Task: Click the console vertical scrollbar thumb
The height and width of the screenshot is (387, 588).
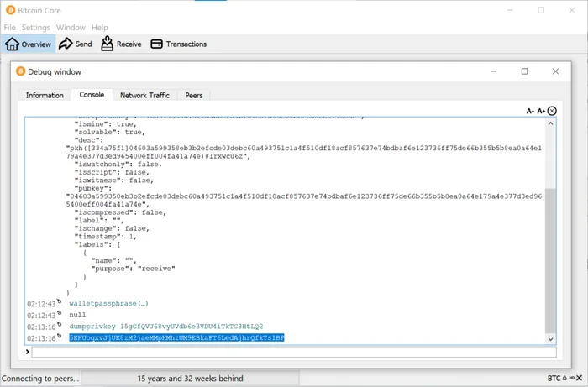Action: [550, 261]
